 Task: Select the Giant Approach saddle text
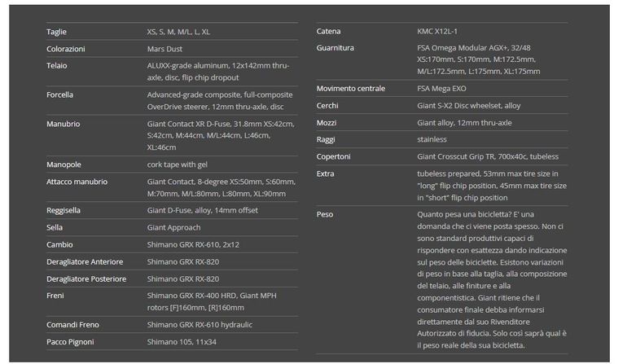point(173,227)
